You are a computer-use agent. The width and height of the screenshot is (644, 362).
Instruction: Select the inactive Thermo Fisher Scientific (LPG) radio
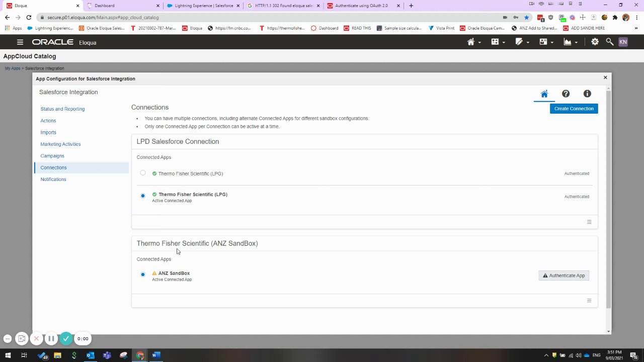click(143, 173)
